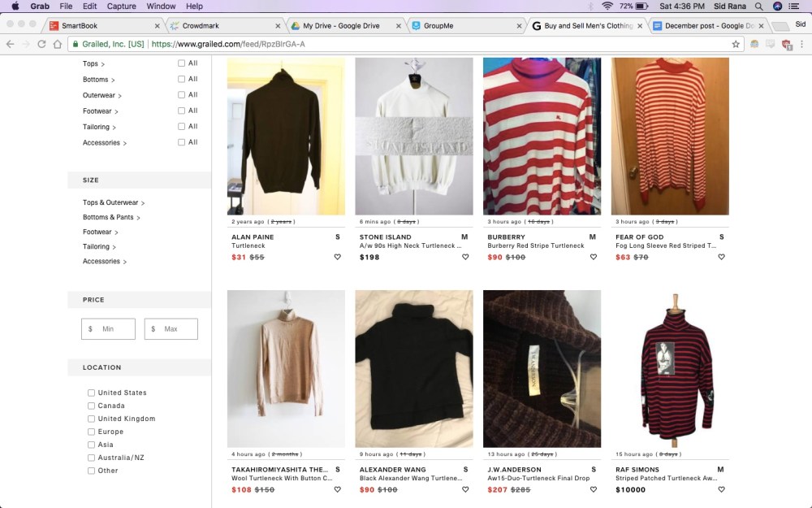Expand the Outerwear category filter
Image resolution: width=812 pixels, height=508 pixels.
coord(98,95)
